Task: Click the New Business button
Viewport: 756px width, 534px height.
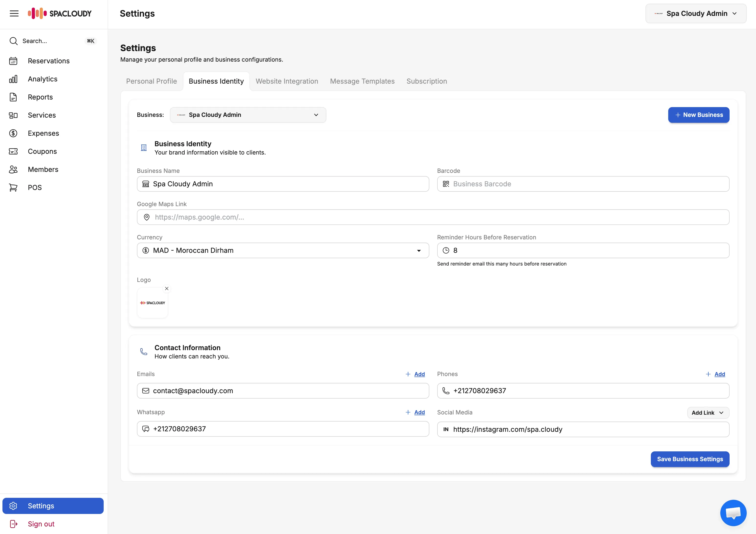Action: (698, 115)
